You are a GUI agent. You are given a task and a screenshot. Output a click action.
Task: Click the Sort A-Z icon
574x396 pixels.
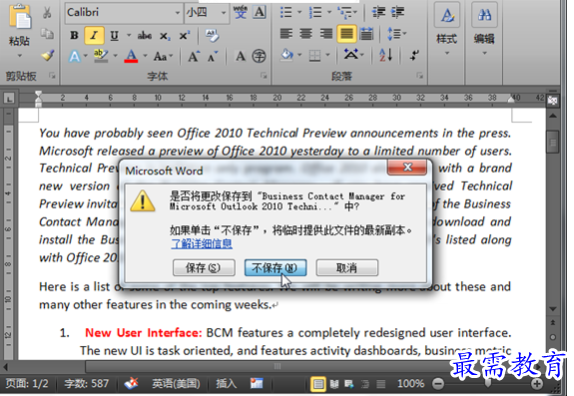(386, 55)
